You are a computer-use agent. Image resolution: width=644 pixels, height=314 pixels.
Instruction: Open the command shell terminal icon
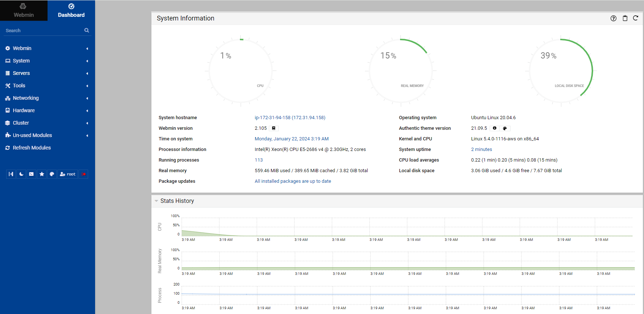point(31,174)
